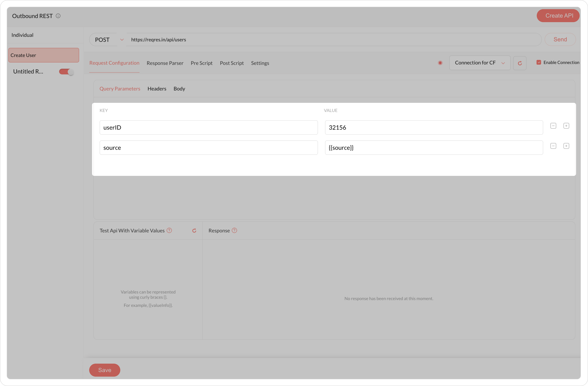Switch to the Body sub-tab
588x386 pixels.
pos(179,89)
